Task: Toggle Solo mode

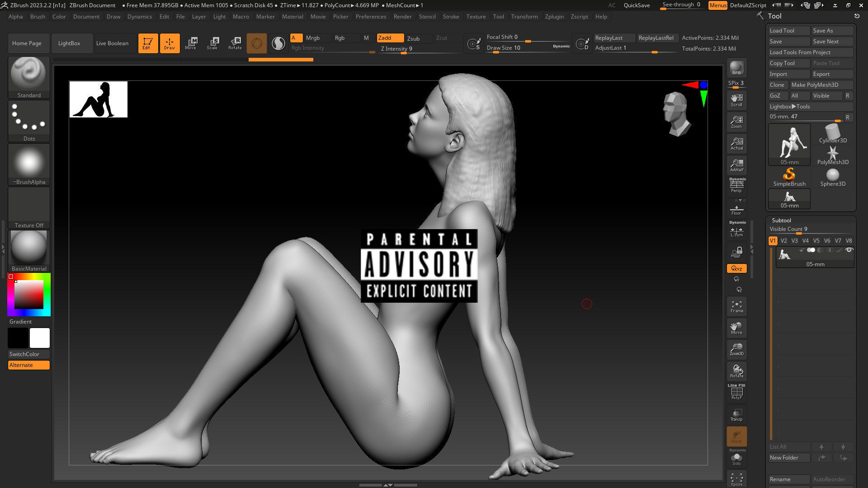Action: 736,458
